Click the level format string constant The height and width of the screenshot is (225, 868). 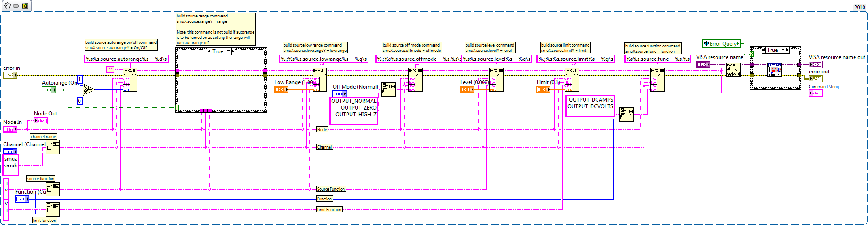[x=497, y=59]
